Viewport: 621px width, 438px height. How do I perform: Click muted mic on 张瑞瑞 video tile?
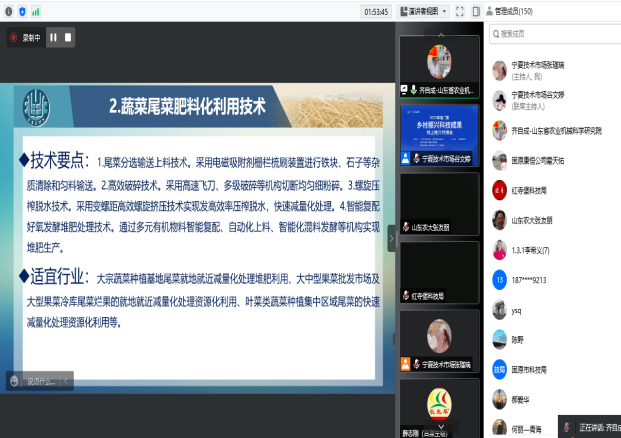pos(416,364)
